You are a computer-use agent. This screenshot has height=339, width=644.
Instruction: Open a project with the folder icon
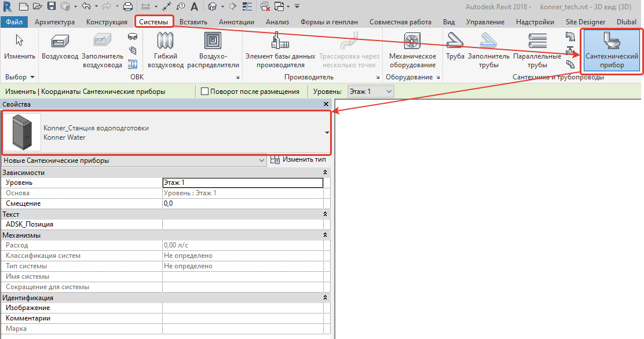tap(38, 6)
